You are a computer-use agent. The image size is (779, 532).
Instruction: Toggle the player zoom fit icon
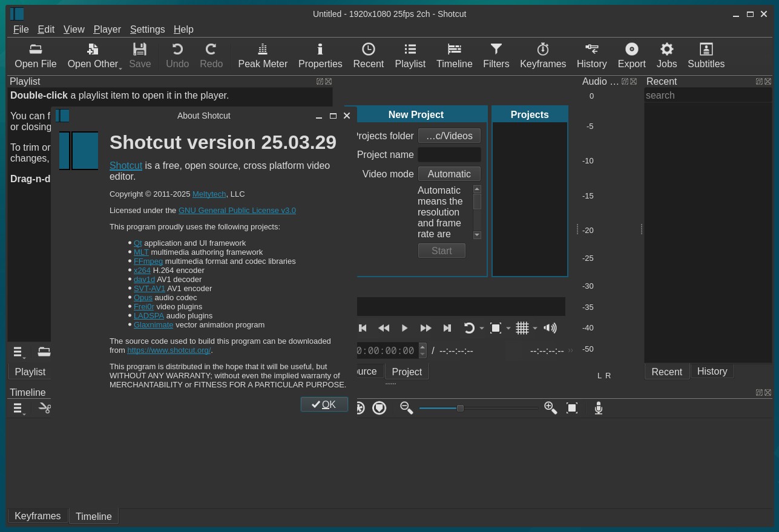(495, 328)
